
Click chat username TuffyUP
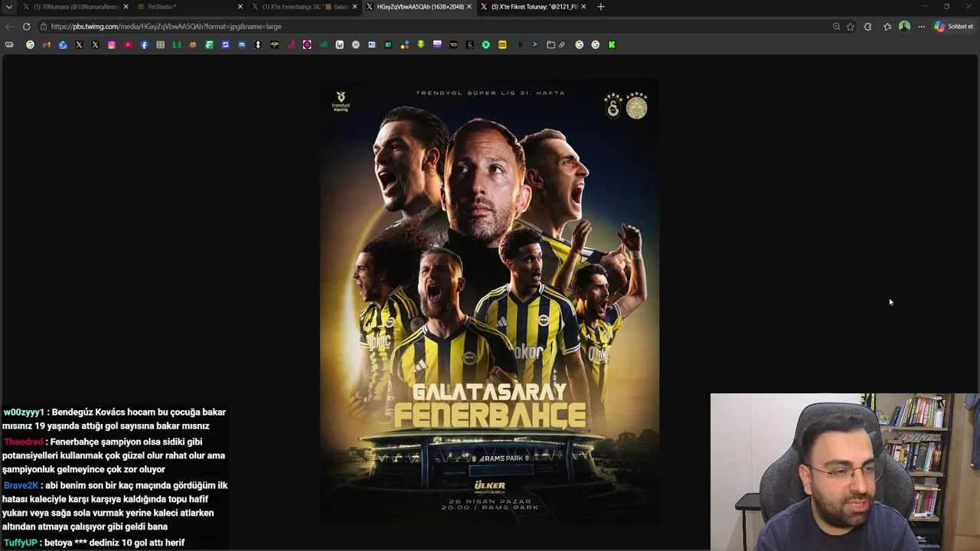(20, 543)
